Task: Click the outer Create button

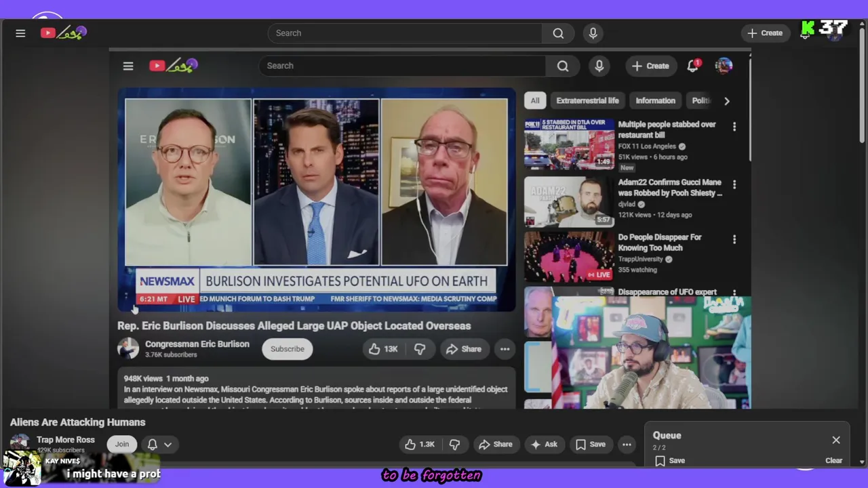Action: tap(765, 33)
